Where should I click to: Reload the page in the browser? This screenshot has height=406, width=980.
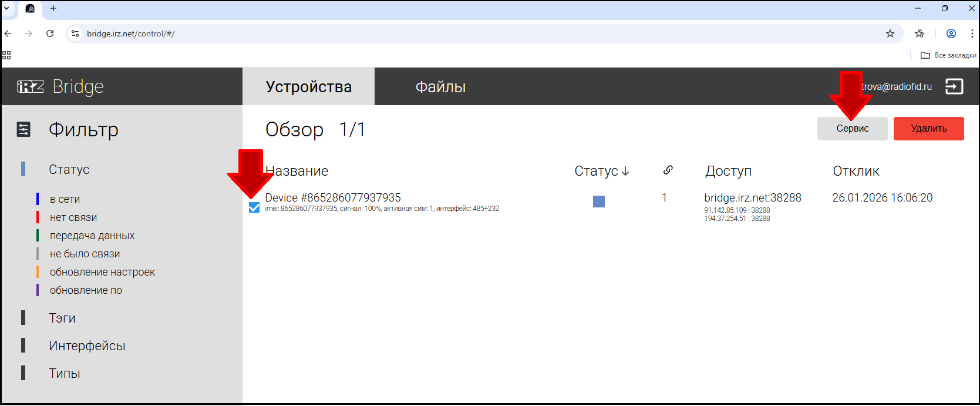click(x=50, y=33)
